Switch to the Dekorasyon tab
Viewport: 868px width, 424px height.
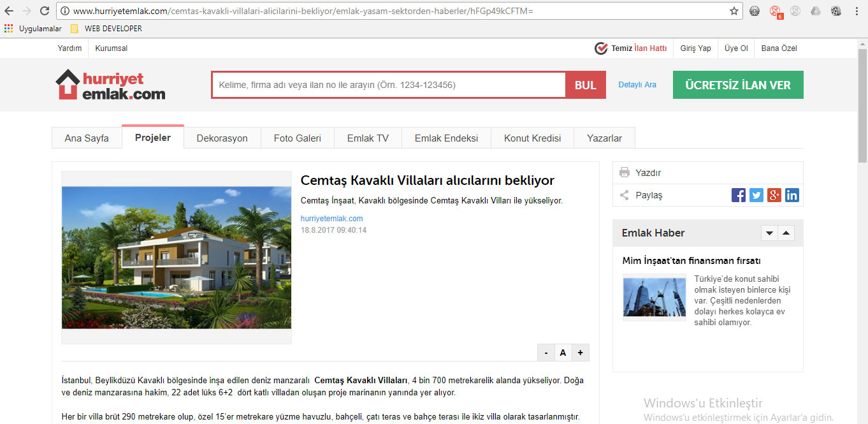(222, 138)
